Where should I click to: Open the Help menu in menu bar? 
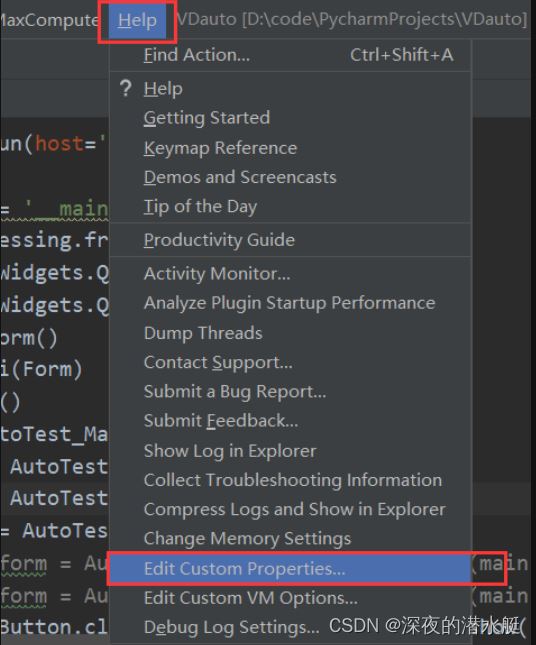pyautogui.click(x=137, y=20)
